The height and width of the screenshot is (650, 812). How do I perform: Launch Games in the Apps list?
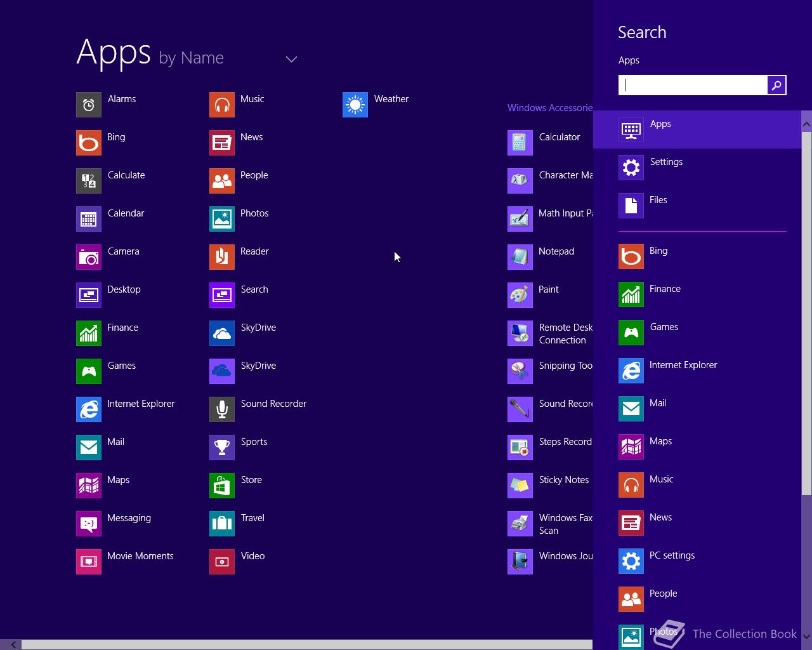coord(89,371)
